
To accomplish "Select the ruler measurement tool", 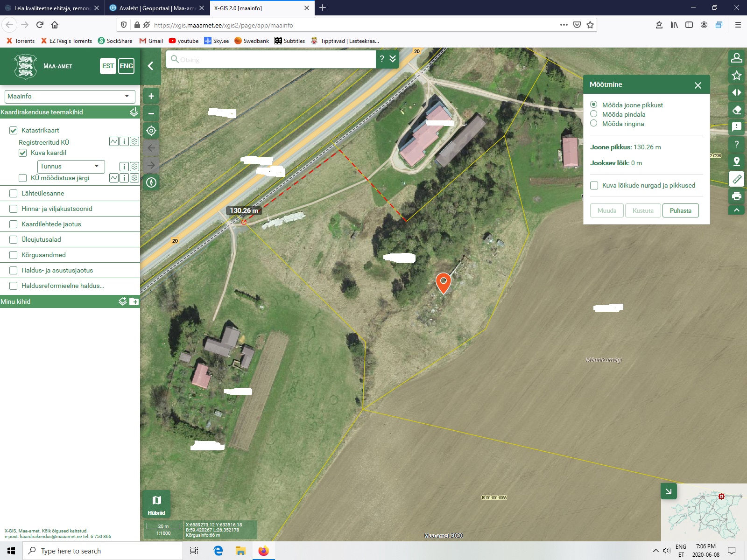I will [736, 179].
